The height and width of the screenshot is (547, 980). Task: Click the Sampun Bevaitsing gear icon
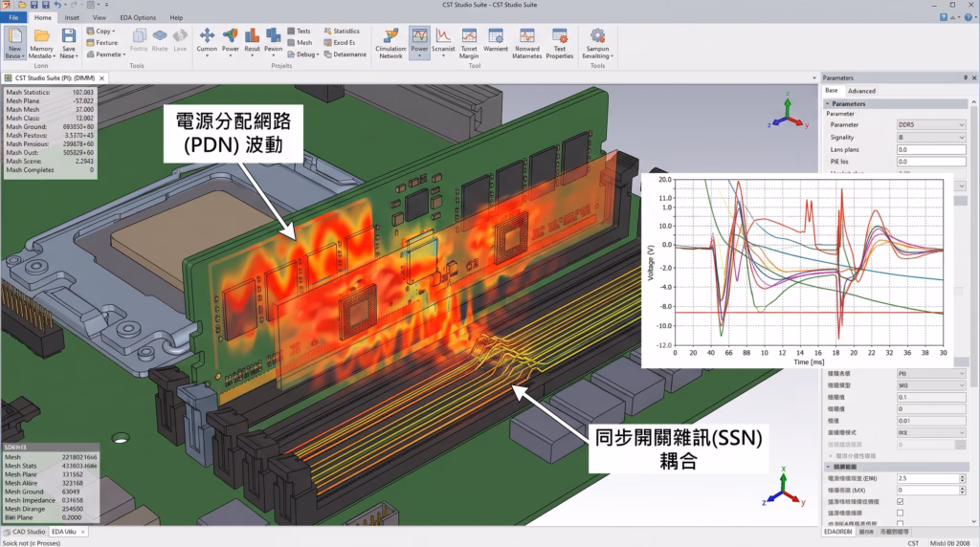point(597,35)
